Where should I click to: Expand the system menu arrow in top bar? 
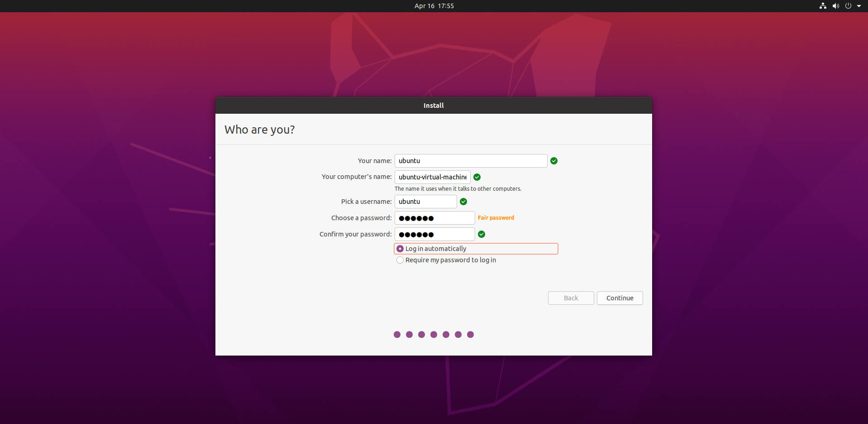coord(859,6)
